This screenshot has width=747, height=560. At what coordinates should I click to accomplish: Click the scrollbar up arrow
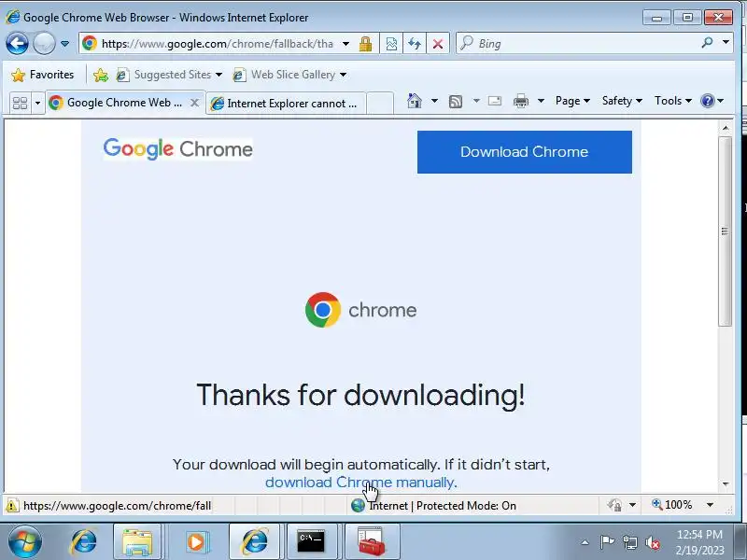[726, 128]
